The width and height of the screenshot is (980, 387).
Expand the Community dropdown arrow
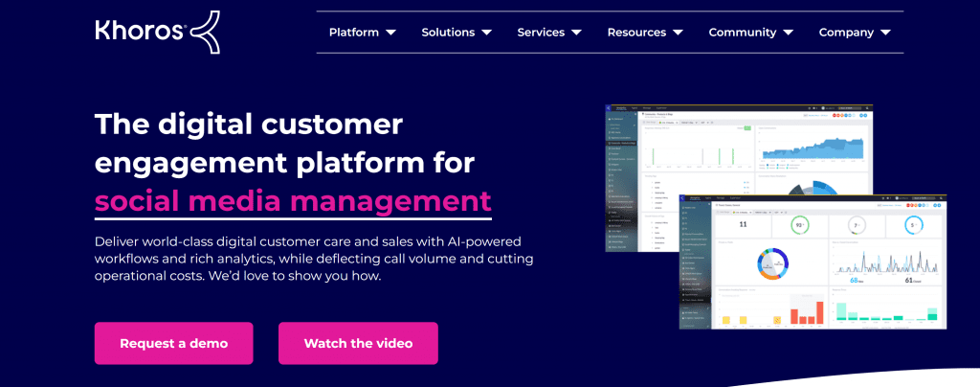(x=789, y=33)
